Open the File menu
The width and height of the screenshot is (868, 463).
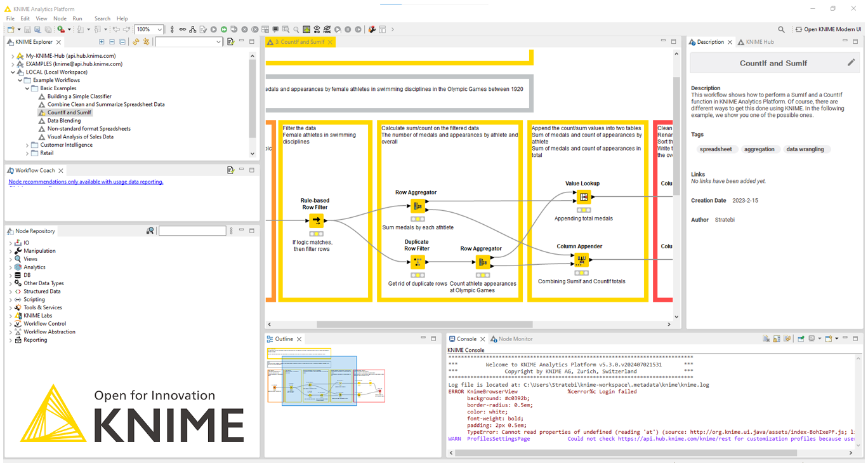click(x=10, y=18)
